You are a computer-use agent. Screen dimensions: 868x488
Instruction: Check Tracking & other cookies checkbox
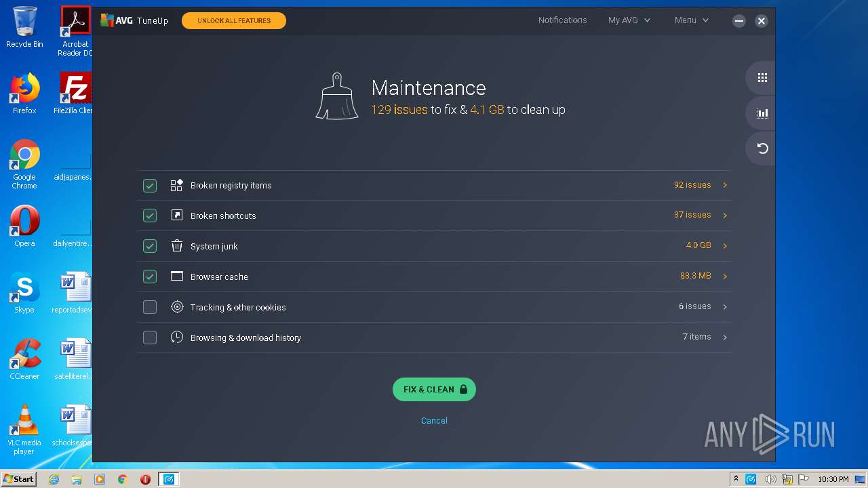[x=150, y=307]
